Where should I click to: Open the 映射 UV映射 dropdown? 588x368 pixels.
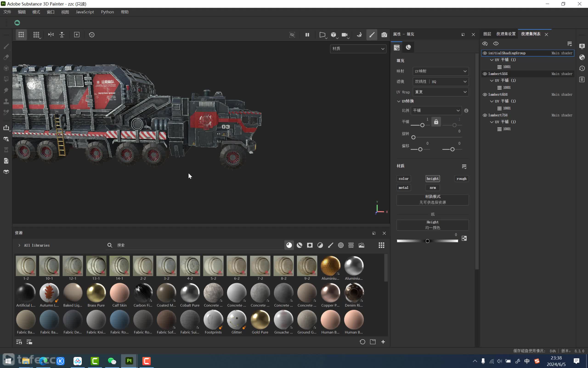441,71
